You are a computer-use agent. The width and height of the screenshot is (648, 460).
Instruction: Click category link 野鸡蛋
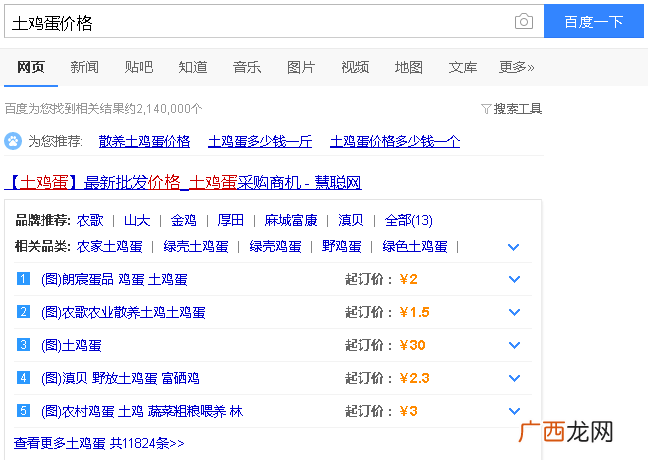pyautogui.click(x=341, y=247)
